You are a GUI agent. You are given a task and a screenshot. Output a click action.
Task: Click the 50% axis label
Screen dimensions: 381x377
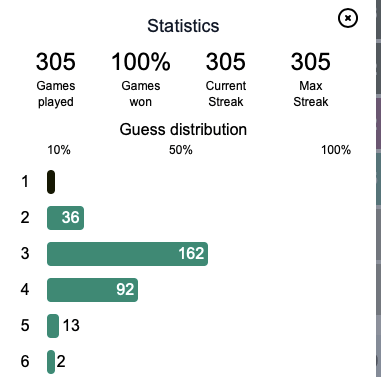point(181,150)
